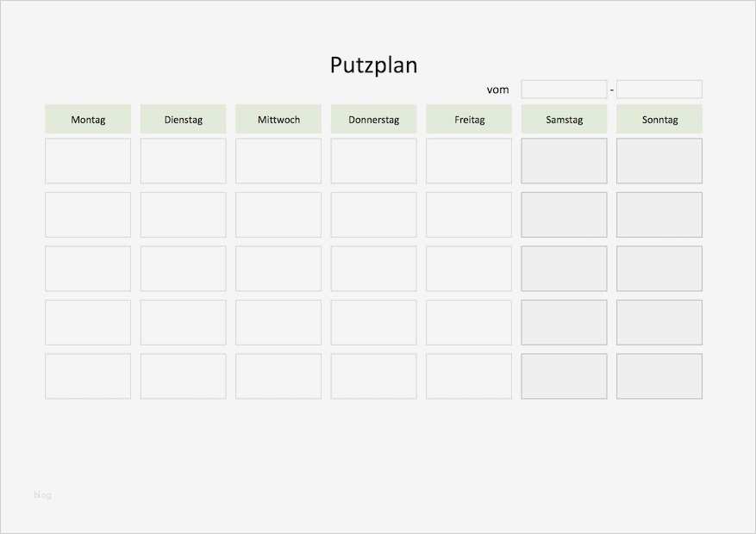Click the fourth-row box under Donnerstag
This screenshot has height=534, width=756.
pyautogui.click(x=374, y=322)
